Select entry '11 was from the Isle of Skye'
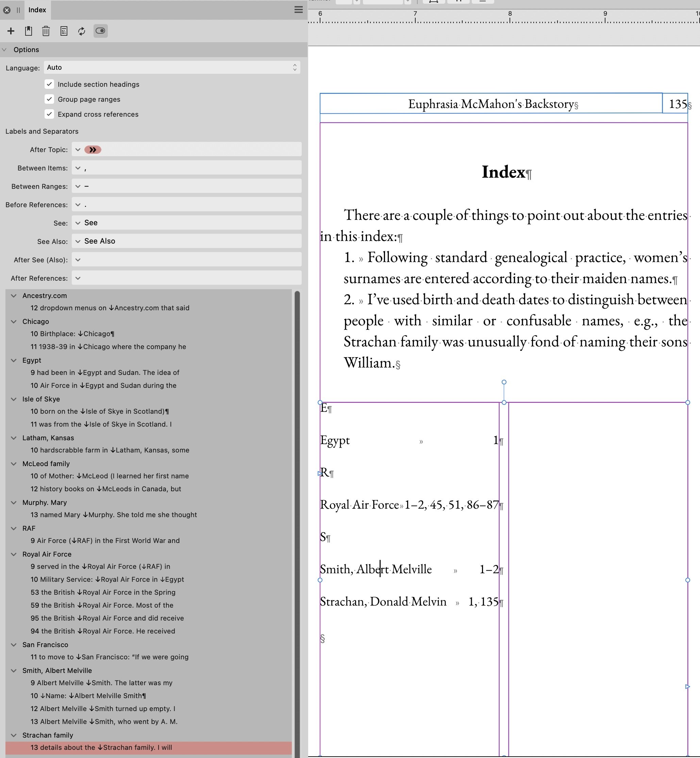The height and width of the screenshot is (758, 700). click(x=149, y=424)
